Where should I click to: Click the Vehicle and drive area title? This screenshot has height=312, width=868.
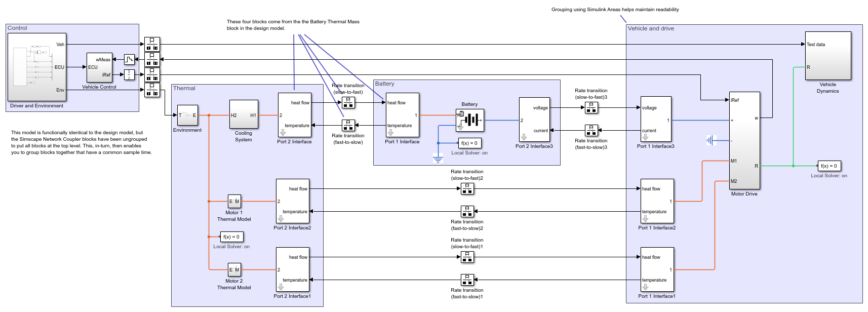tap(651, 28)
